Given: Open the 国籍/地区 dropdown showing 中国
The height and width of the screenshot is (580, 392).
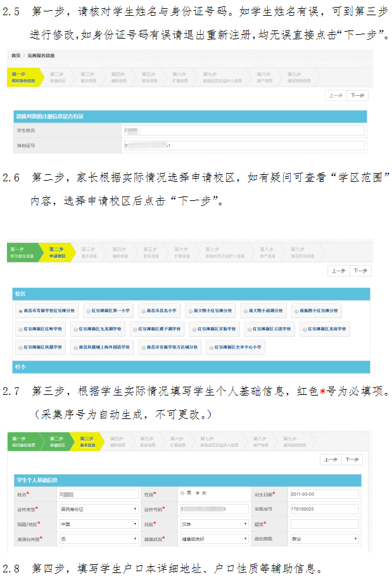Looking at the screenshot, I should pyautogui.click(x=99, y=524).
